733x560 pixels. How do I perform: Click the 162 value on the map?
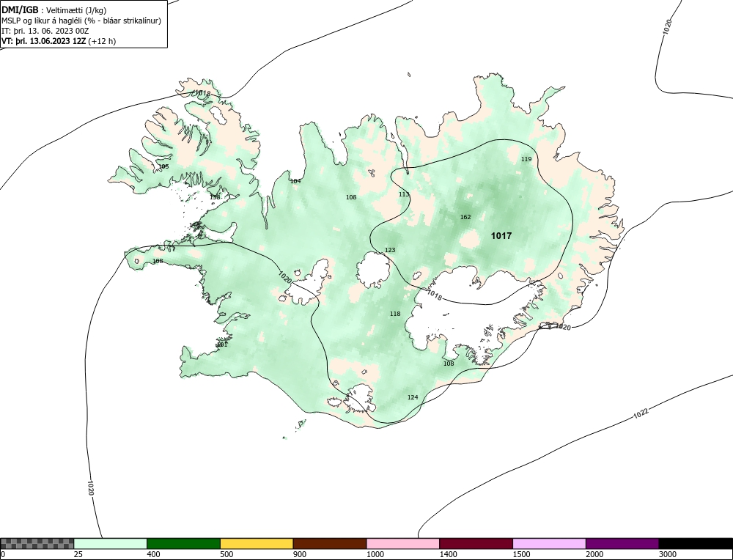coord(465,217)
